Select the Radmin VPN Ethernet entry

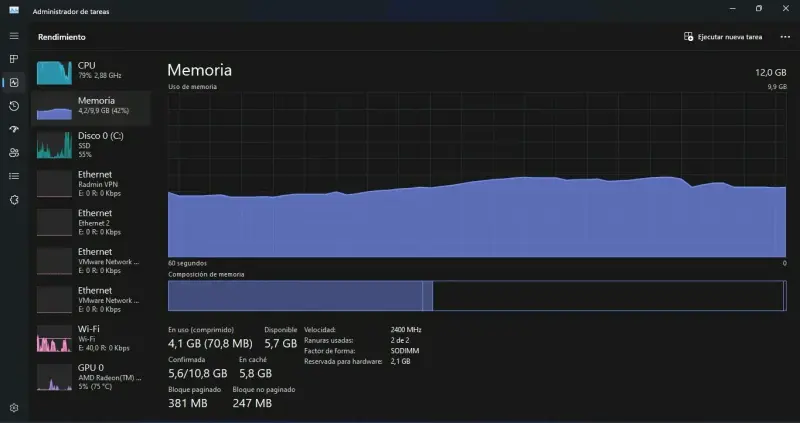point(91,184)
